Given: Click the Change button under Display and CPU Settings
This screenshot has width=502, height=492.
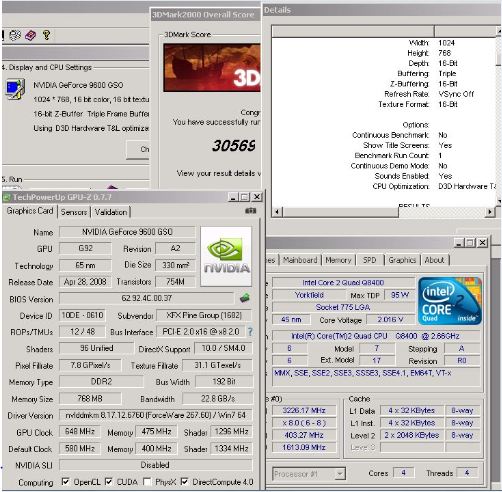Looking at the screenshot, I should pos(138,149).
